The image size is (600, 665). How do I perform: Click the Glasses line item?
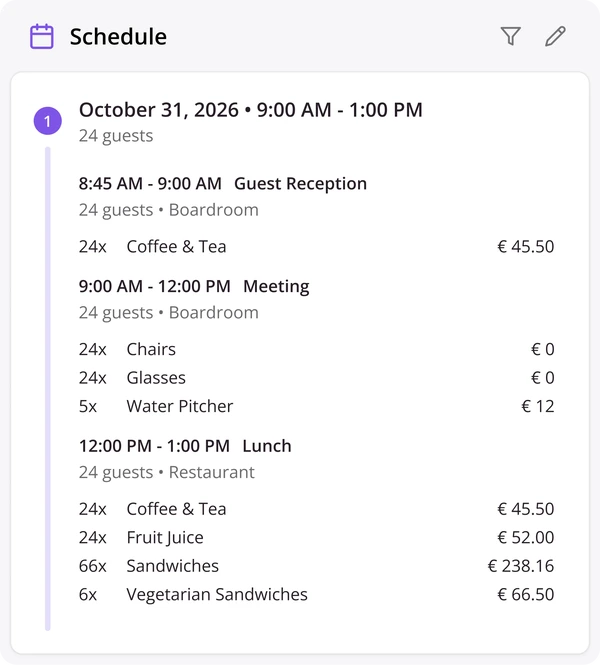316,377
